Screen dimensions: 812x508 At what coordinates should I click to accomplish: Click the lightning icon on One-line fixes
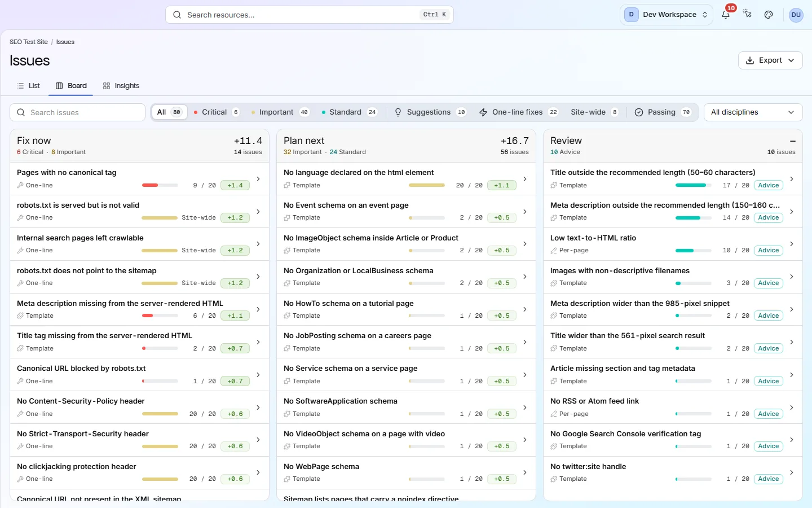[483, 112]
